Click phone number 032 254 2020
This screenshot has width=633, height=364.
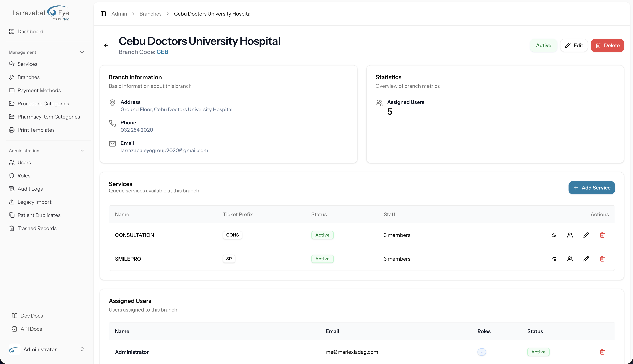click(137, 130)
